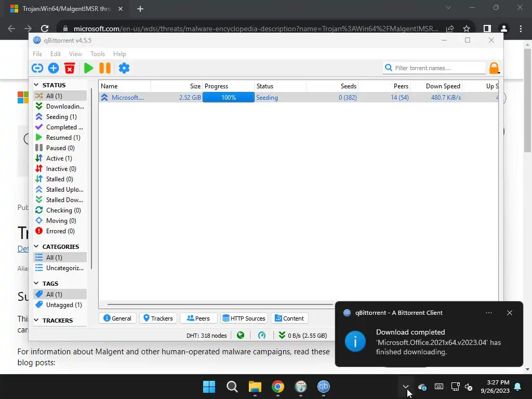Select the Stalled (0) status filter
The image size is (532, 399).
click(x=60, y=179)
